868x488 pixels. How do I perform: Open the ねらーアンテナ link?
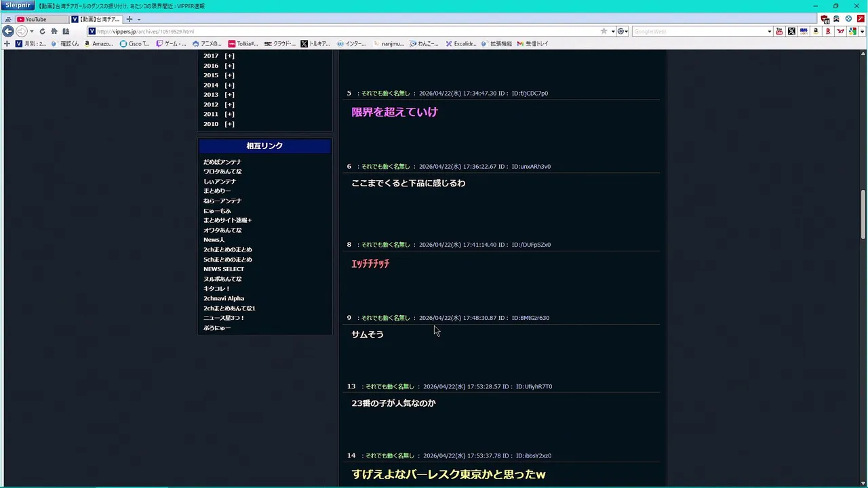[222, 201]
